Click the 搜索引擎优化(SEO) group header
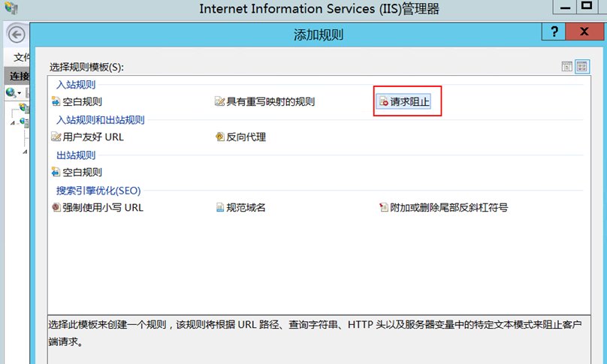This screenshot has height=364, width=607. point(98,191)
